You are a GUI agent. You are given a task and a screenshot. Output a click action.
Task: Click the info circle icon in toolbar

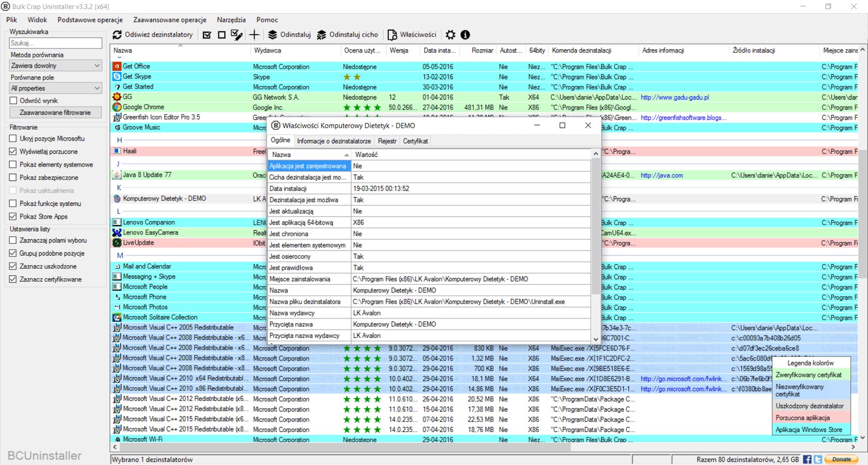pyautogui.click(x=465, y=35)
